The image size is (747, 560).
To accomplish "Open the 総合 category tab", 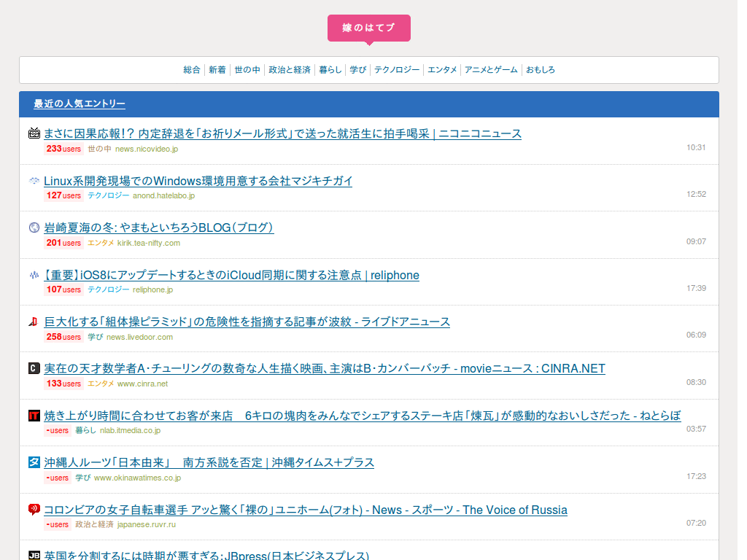I will 192,70.
